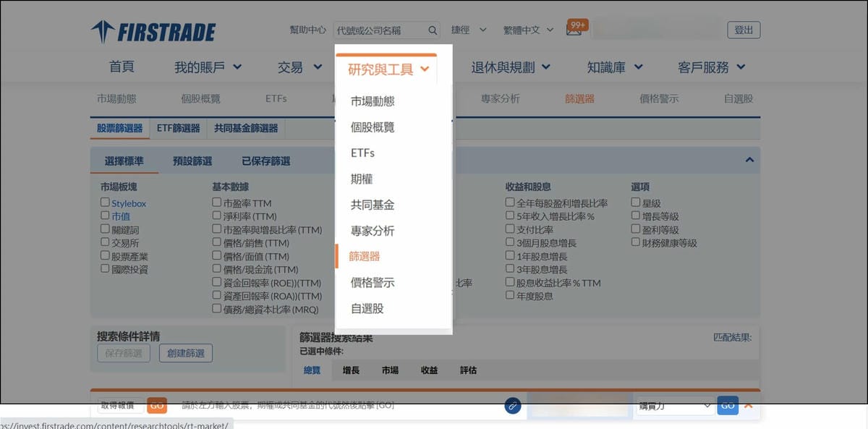Screen dimensions: 868x429
Task: Check the 淨利率 (TTM) checkbox
Action: (217, 216)
